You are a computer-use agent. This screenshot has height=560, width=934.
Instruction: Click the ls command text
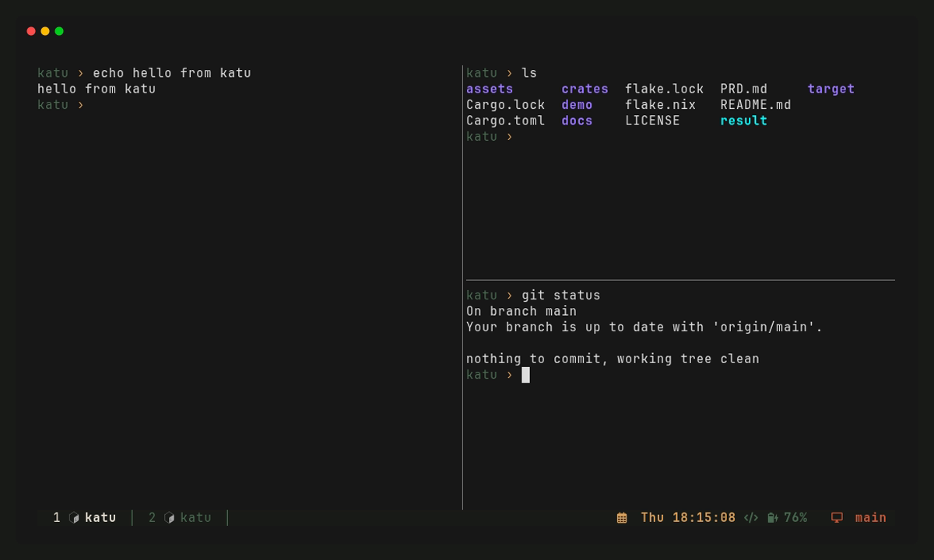click(529, 73)
